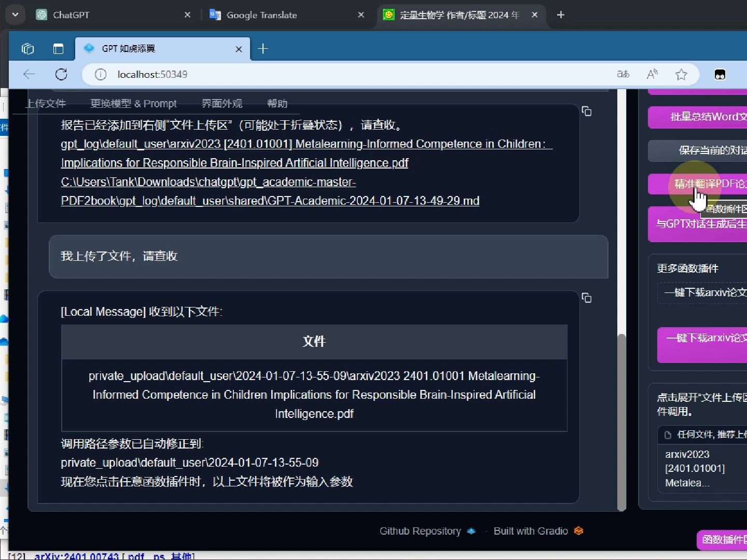The width and height of the screenshot is (747, 560).
Task: Close the Google Translate tab
Action: pyautogui.click(x=361, y=15)
